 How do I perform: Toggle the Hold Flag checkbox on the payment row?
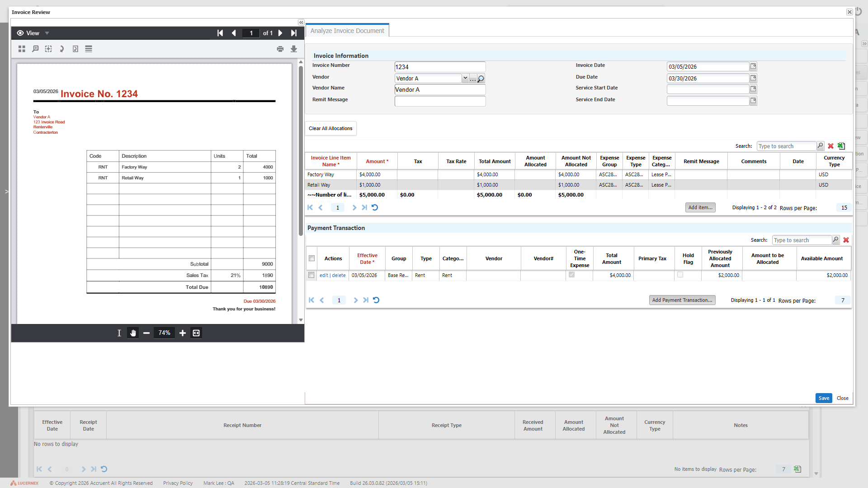click(680, 275)
